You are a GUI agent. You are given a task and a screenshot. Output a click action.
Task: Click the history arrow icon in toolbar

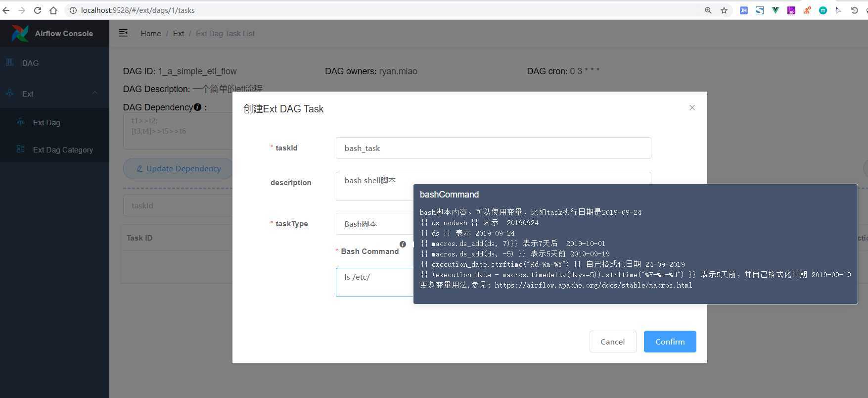(854, 10)
